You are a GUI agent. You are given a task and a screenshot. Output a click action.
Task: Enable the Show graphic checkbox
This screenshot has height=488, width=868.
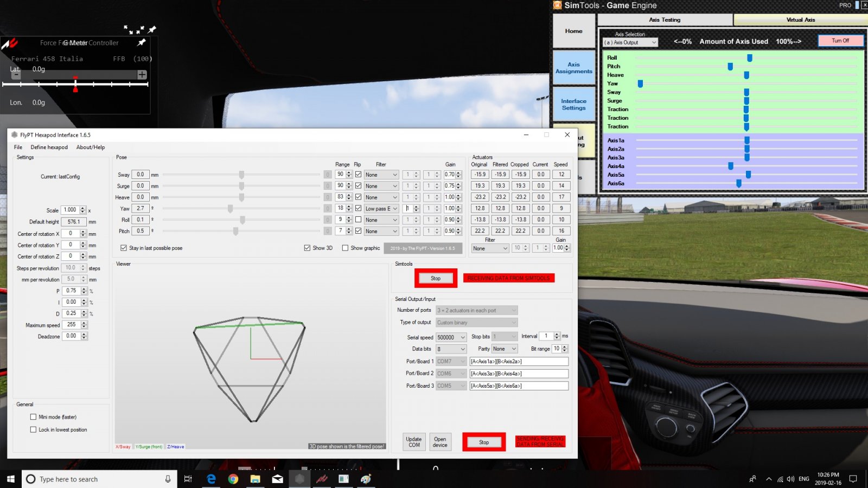tap(345, 248)
